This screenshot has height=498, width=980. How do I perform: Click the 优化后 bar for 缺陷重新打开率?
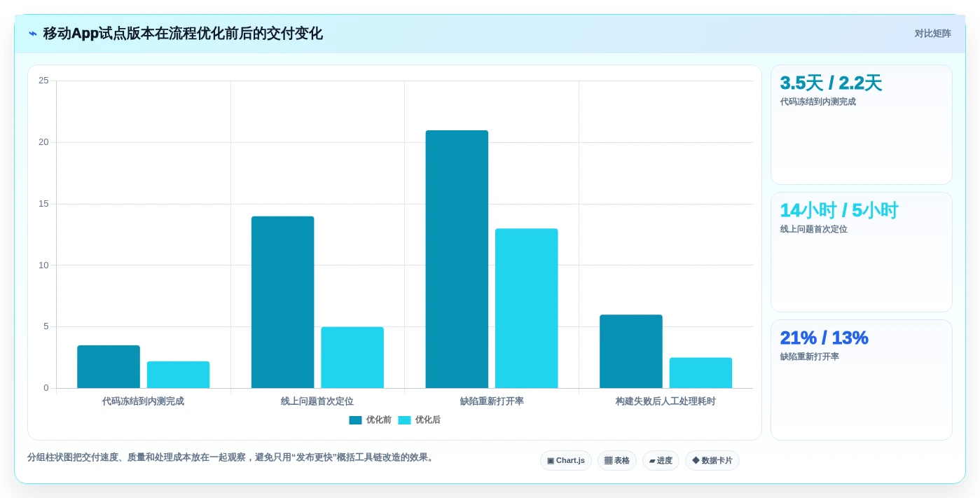526,308
